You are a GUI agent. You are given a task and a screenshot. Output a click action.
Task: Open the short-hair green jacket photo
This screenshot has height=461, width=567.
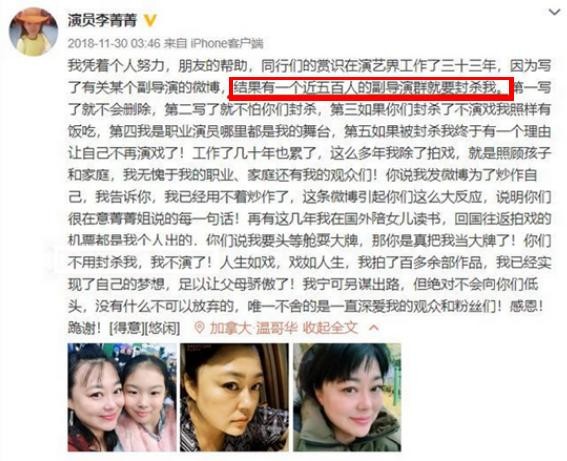click(347, 397)
